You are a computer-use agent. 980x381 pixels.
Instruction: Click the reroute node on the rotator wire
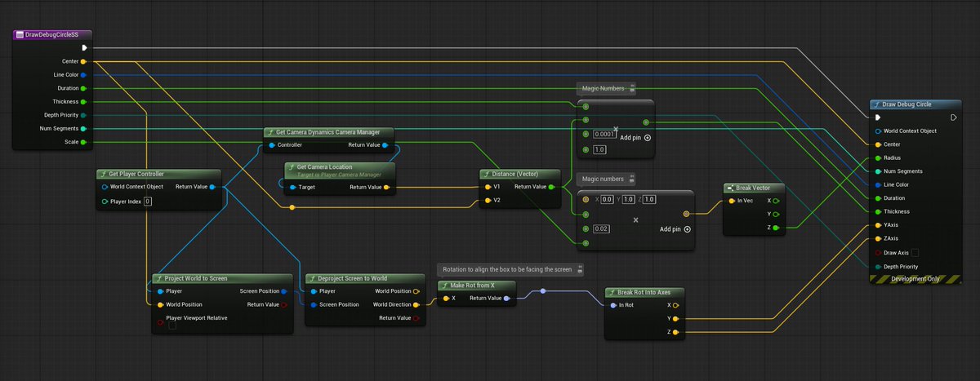tap(543, 291)
